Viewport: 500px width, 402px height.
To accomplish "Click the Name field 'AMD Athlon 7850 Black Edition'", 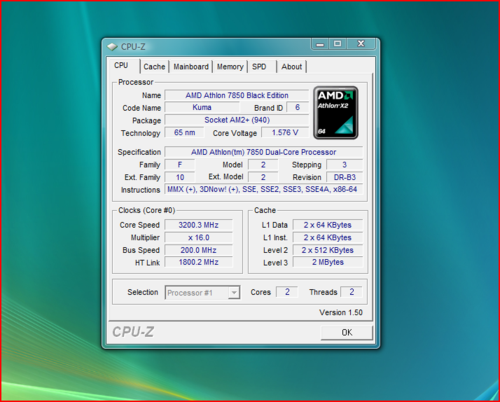I will click(x=237, y=95).
